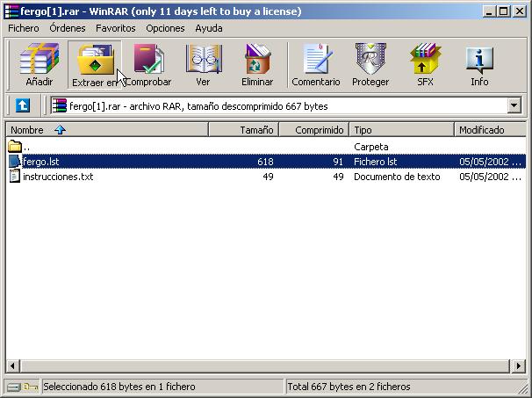Open the Ver file viewer icon
Viewport: 532px width, 398px height.
[x=203, y=65]
